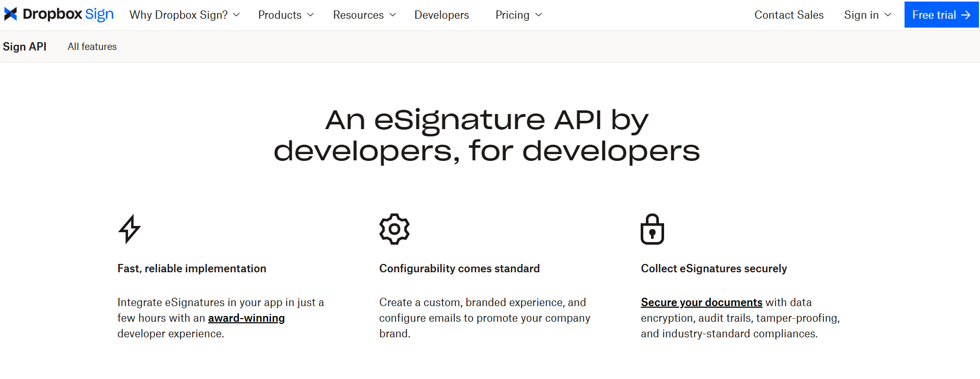Open the Products menu
The image size is (980, 379).
tap(286, 15)
